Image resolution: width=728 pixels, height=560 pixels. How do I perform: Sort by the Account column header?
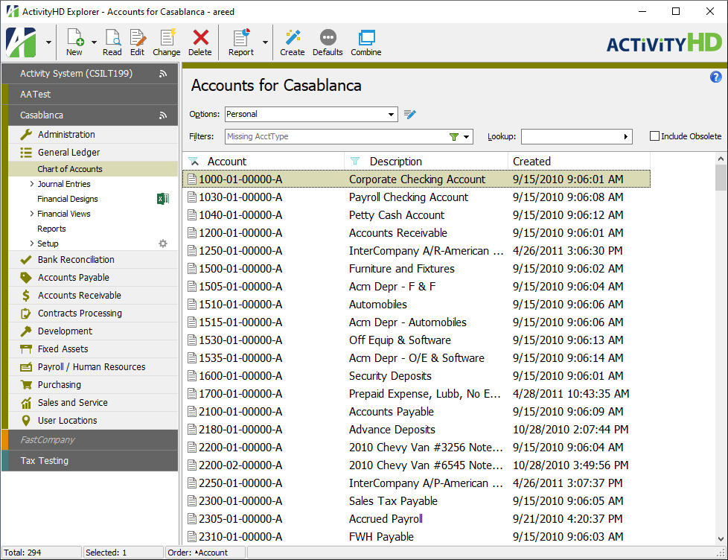227,161
